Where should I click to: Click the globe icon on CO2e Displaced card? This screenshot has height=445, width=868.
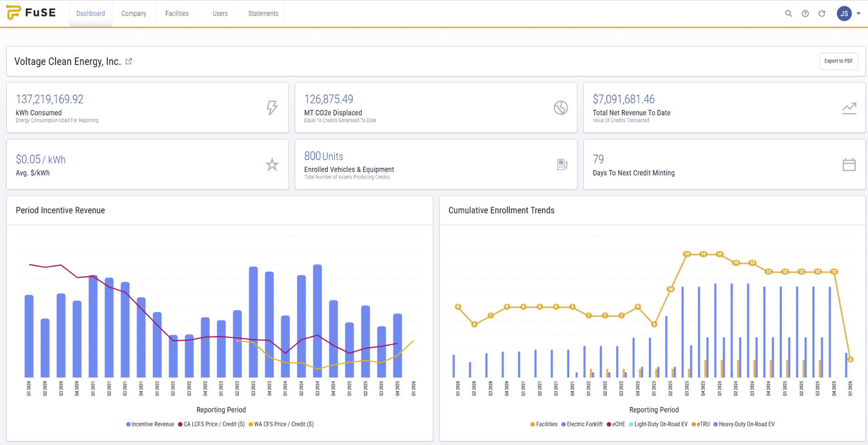(561, 108)
